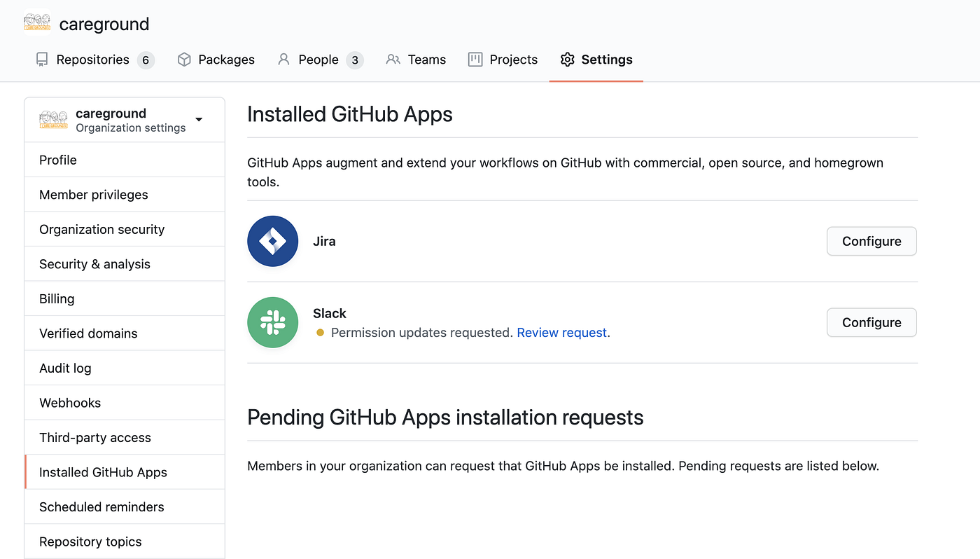Open the Packages tab
This screenshot has height=559, width=980.
coord(216,60)
